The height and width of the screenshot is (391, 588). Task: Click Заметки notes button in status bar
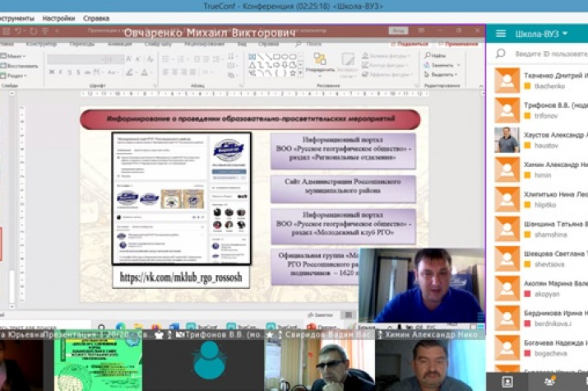click(320, 314)
